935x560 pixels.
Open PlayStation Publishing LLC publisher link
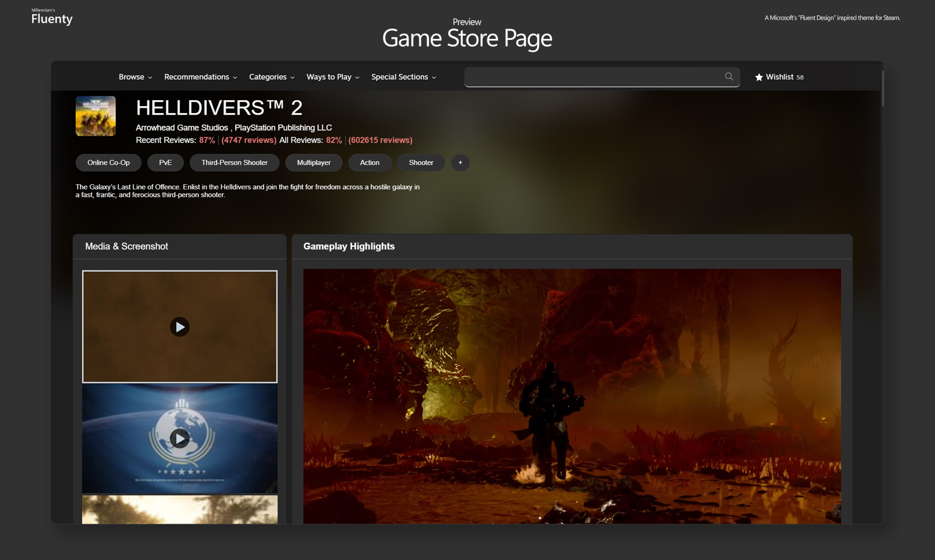point(283,128)
